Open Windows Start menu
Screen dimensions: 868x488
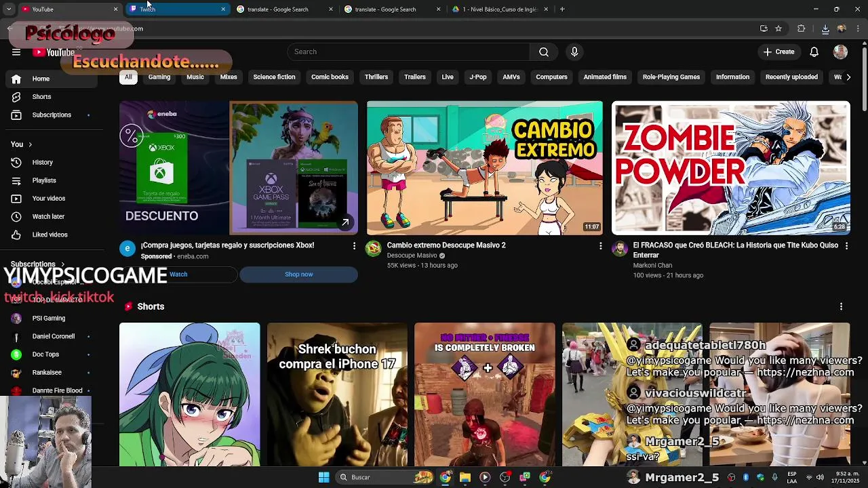pyautogui.click(x=324, y=477)
